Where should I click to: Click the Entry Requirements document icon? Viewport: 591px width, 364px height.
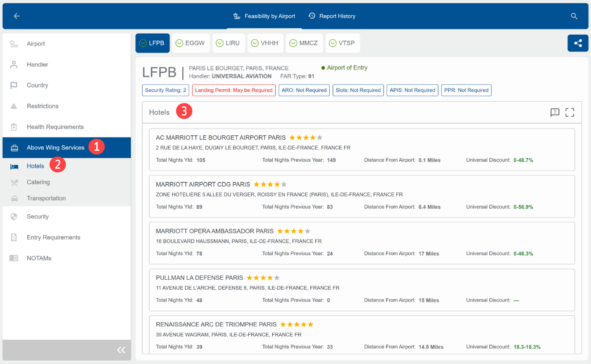pyautogui.click(x=14, y=238)
